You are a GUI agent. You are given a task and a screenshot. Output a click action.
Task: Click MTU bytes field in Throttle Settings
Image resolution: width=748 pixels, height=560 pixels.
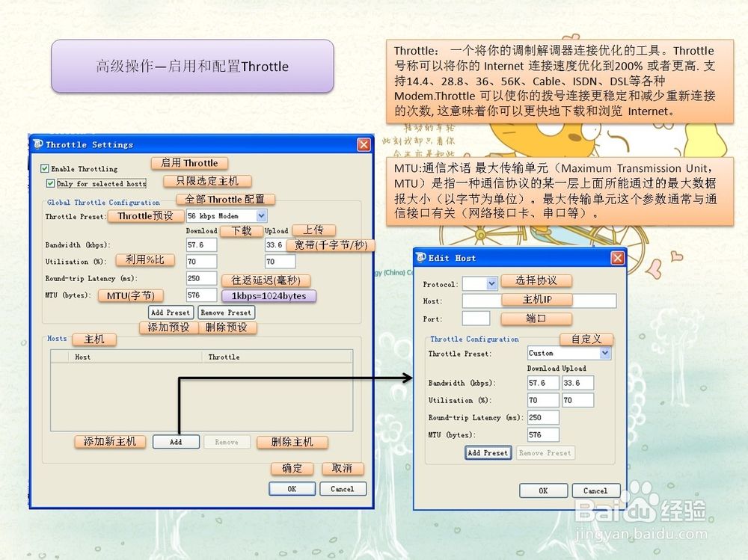tap(201, 295)
